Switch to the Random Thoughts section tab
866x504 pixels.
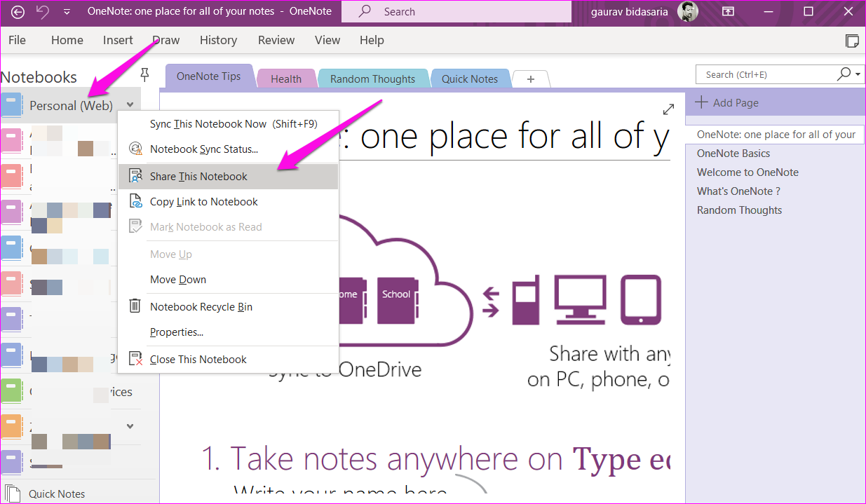coord(372,79)
